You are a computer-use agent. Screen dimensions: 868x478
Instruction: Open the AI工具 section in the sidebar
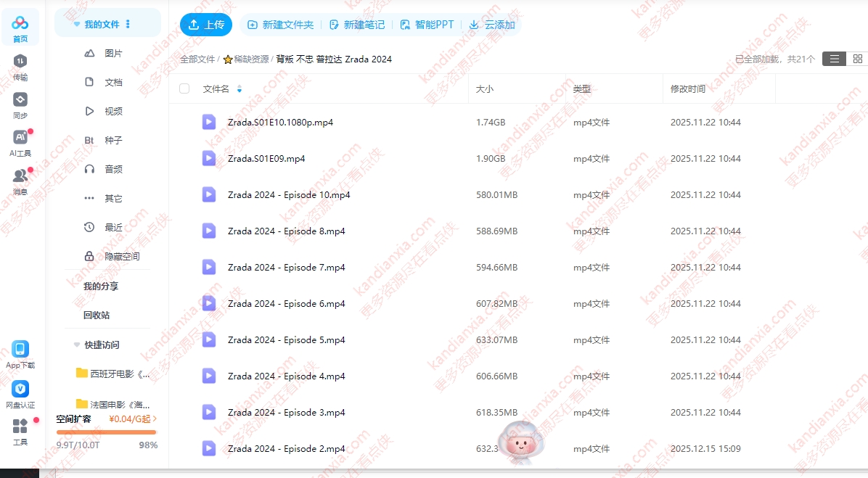[20, 140]
